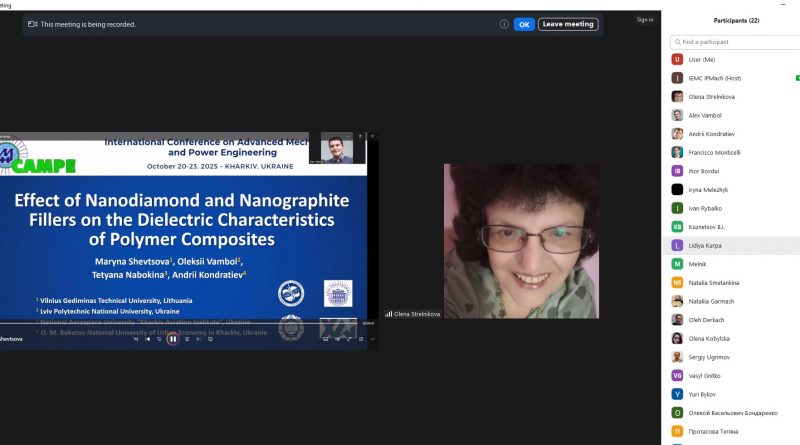Click the Leave meeting button
This screenshot has height=445, width=800.
568,24
